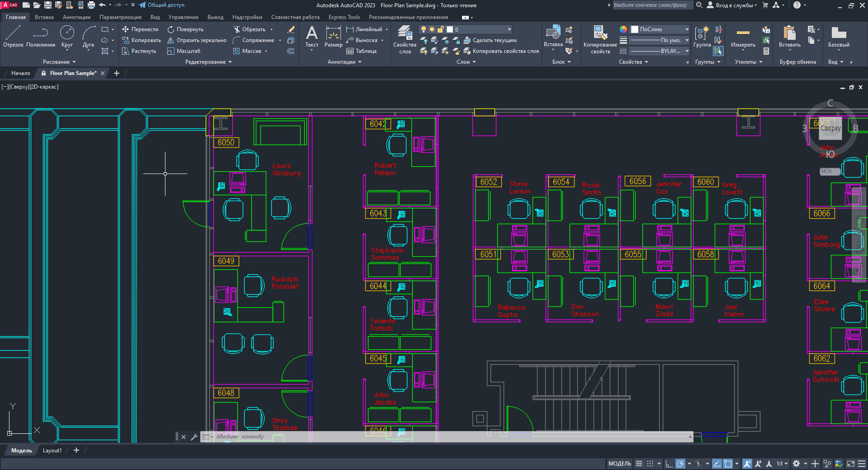The width and height of the screenshot is (868, 470).
Task: Toggle polar tracking in status bar
Action: (x=680, y=464)
